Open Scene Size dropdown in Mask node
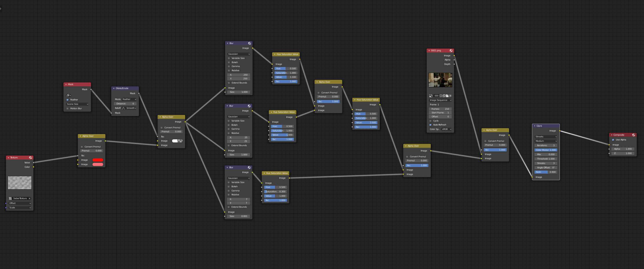This screenshot has height=269, width=644. click(77, 104)
